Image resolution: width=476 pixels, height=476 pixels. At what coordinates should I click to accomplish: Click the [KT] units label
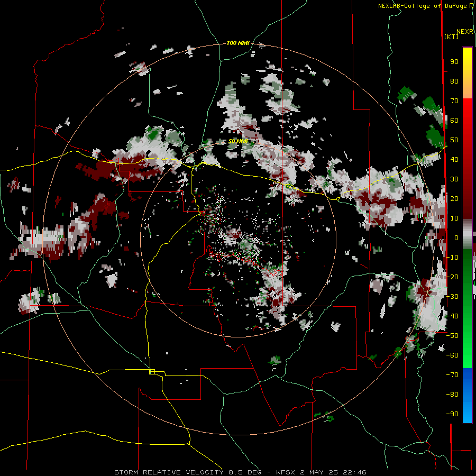point(452,36)
